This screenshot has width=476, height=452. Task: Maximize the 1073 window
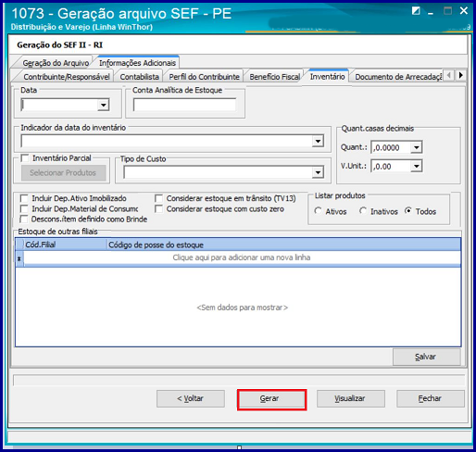pyautogui.click(x=447, y=11)
